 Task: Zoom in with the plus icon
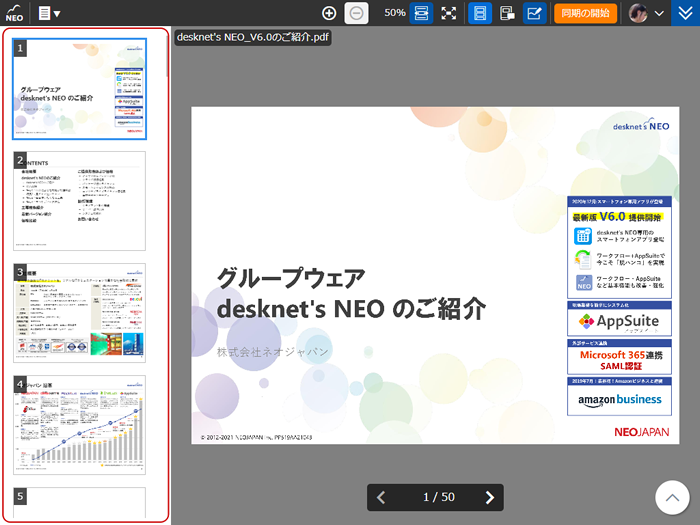329,13
